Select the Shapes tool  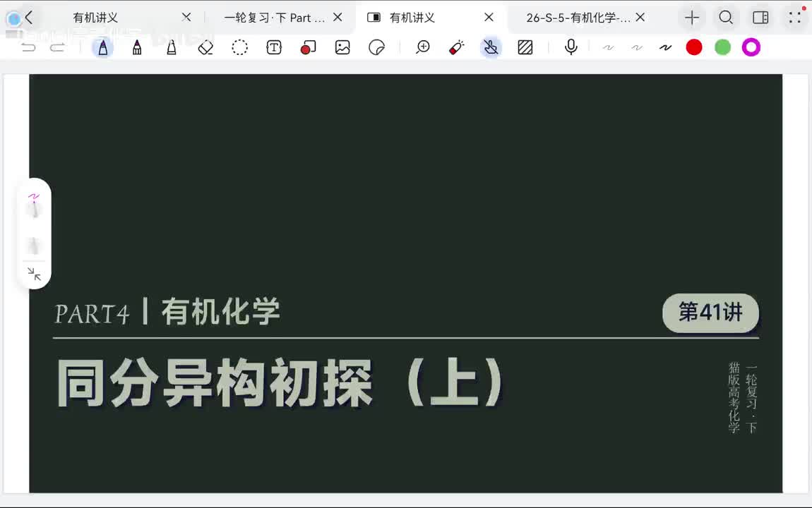point(308,47)
